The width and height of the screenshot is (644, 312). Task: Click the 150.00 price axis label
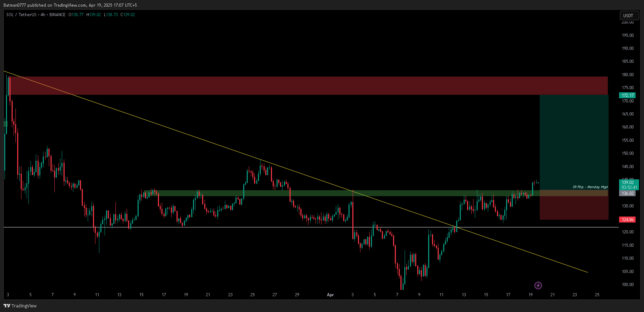628,153
